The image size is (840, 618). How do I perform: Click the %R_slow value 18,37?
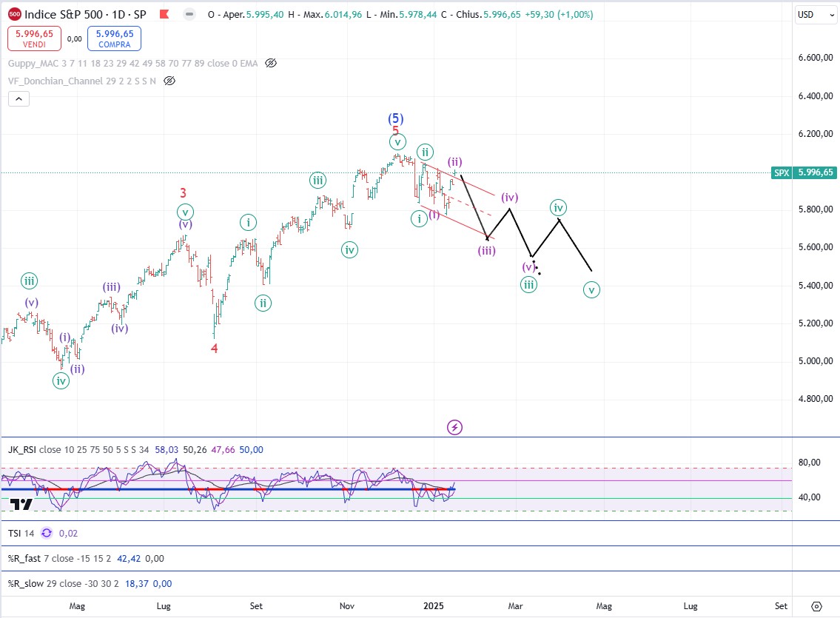(x=136, y=584)
